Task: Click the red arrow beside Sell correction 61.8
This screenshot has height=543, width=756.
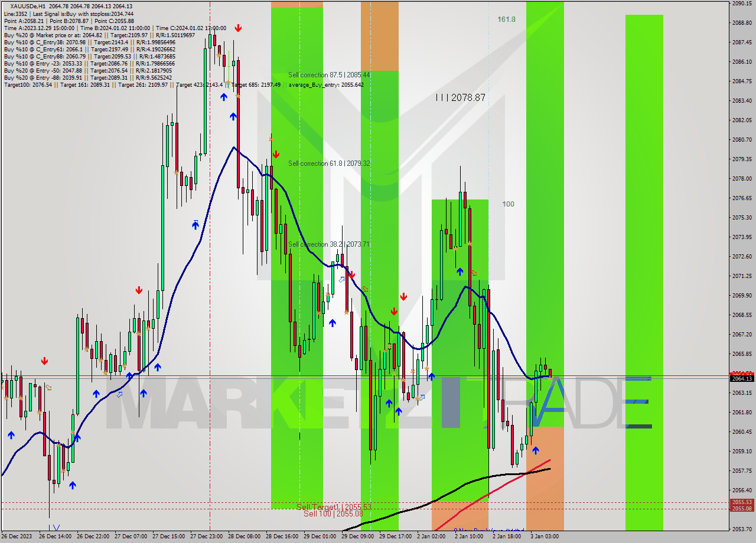Action: (x=276, y=154)
